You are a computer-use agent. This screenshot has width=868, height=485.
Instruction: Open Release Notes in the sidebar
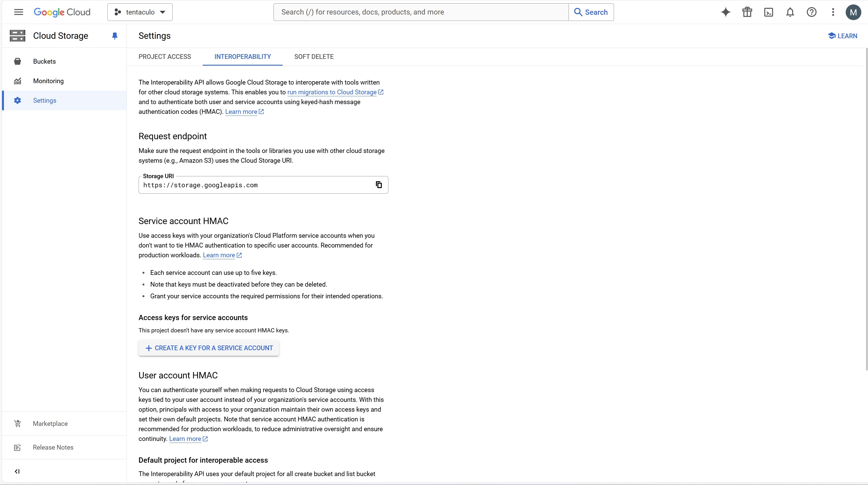[64, 447]
